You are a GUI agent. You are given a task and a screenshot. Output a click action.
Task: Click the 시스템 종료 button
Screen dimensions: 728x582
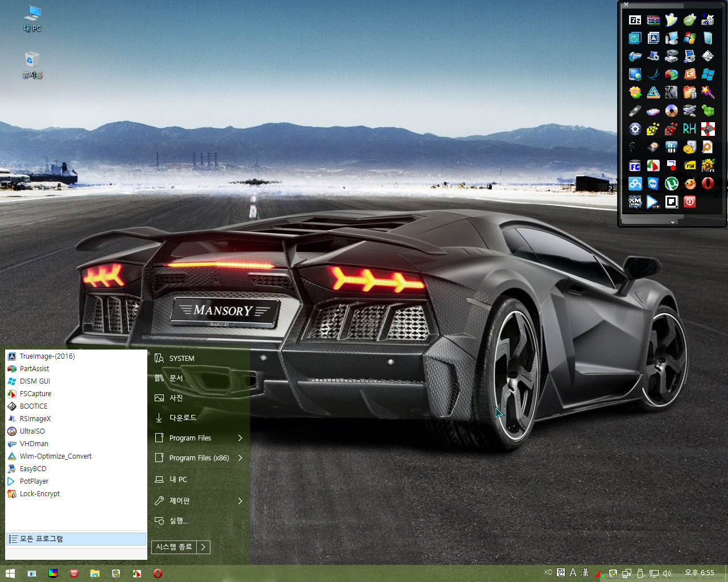tap(174, 547)
